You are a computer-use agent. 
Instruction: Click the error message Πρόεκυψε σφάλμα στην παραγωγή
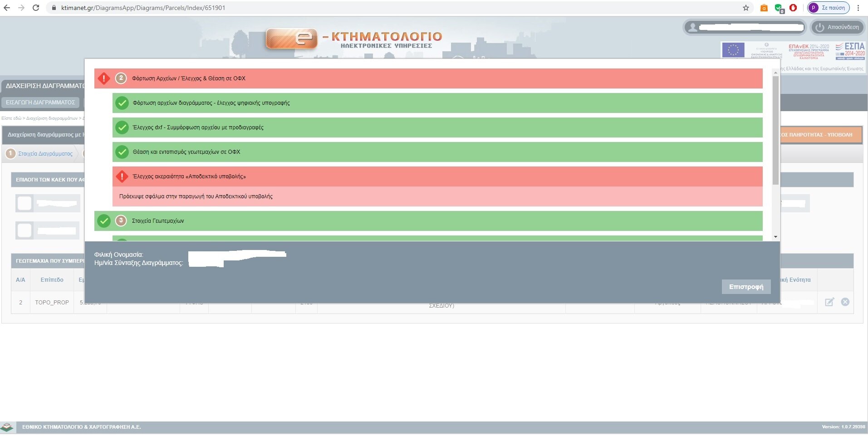pyautogui.click(x=196, y=196)
